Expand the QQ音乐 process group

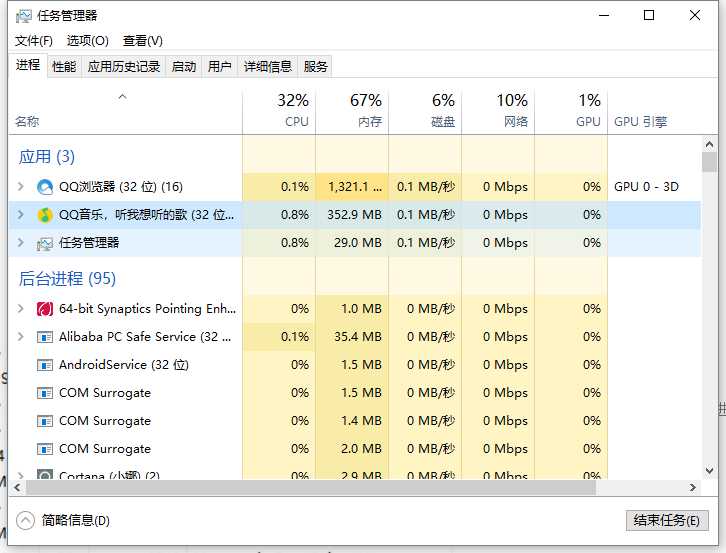tap(20, 214)
